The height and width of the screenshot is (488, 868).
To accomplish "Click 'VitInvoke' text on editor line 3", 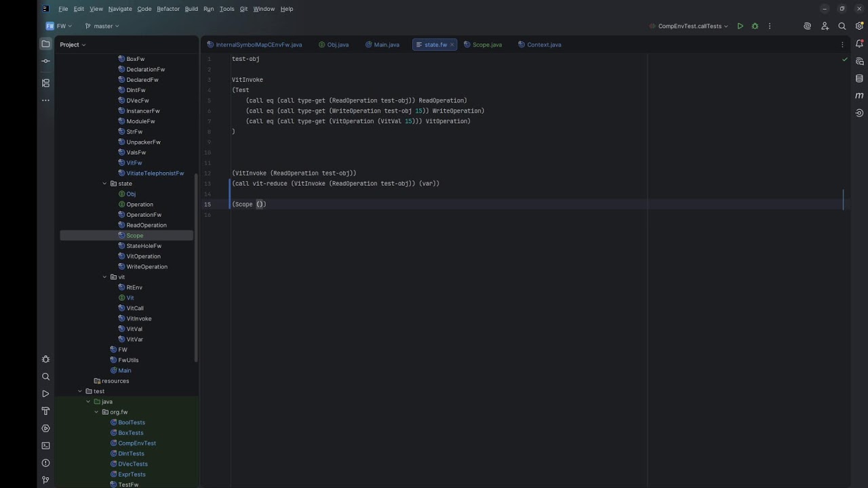I will (248, 80).
